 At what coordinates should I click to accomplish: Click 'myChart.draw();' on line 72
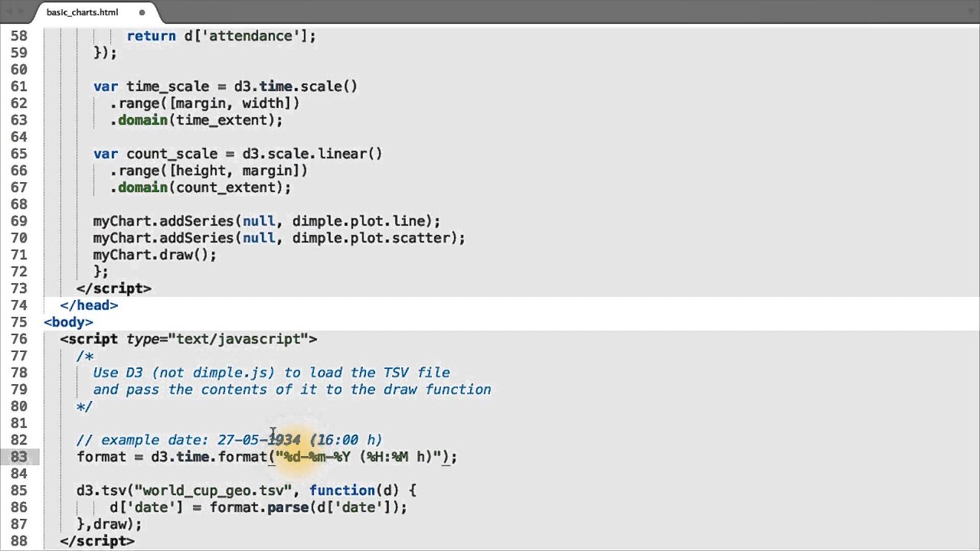coord(155,255)
